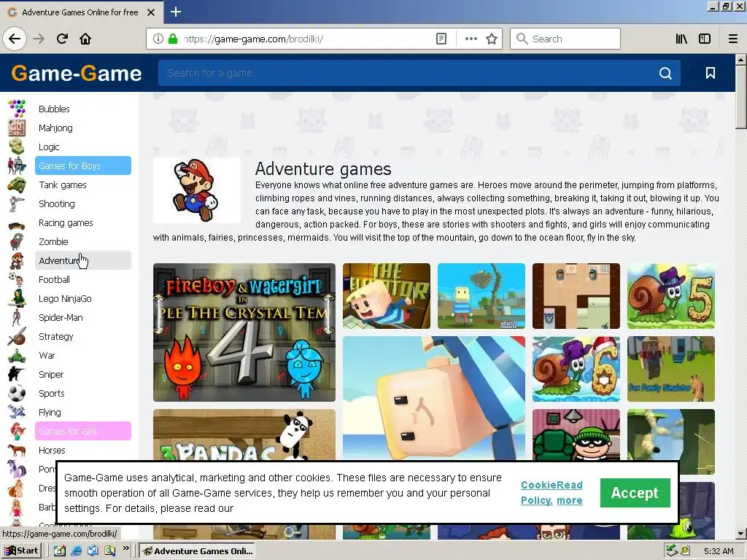Open the Snail Bob 5 game thumbnail
This screenshot has width=747, height=560.
tap(671, 296)
